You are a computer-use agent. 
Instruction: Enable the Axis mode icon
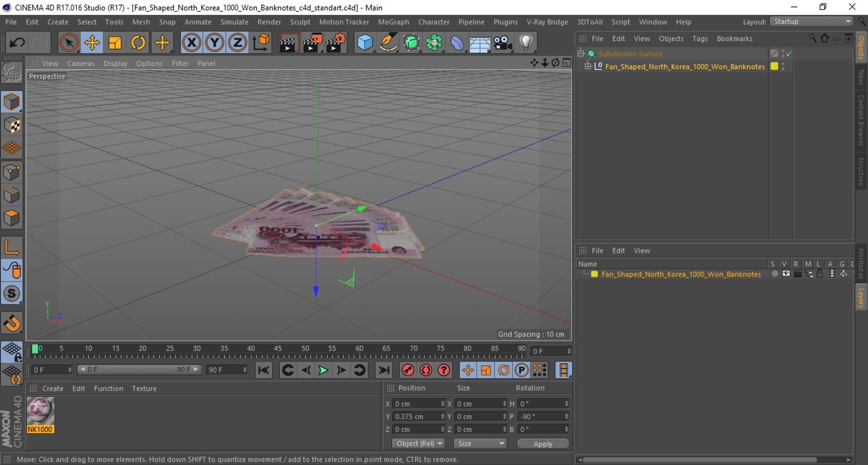12,247
